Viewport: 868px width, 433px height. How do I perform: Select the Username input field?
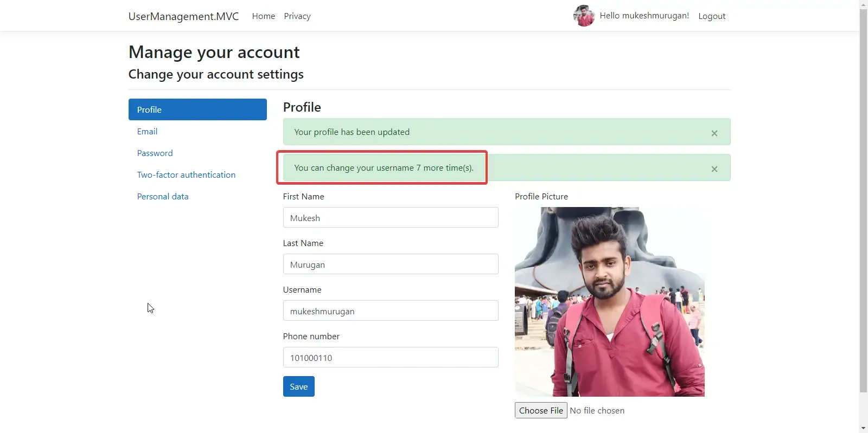[391, 311]
